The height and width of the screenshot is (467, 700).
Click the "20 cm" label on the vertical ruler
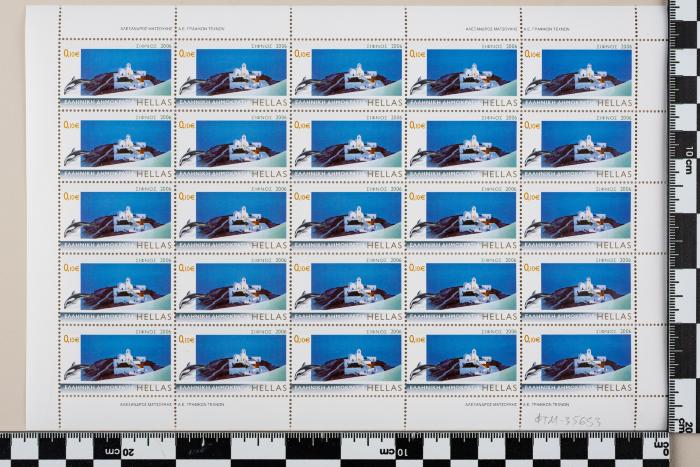[685, 425]
